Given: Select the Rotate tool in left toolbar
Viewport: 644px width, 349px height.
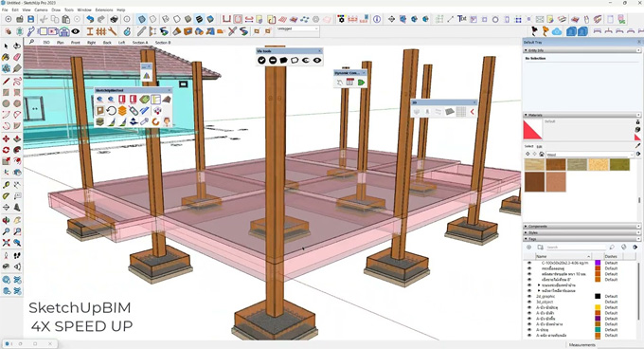Looking at the screenshot, I should point(7,150).
